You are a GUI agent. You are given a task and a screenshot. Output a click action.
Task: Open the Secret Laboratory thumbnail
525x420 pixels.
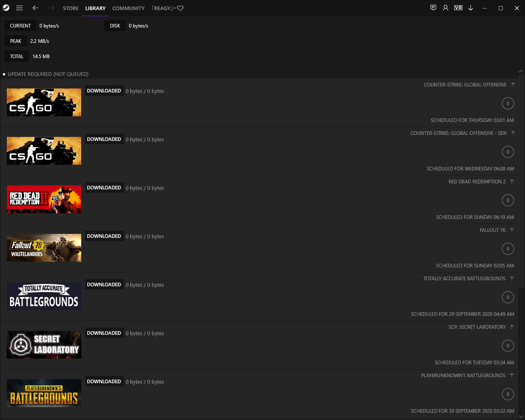[44, 345]
